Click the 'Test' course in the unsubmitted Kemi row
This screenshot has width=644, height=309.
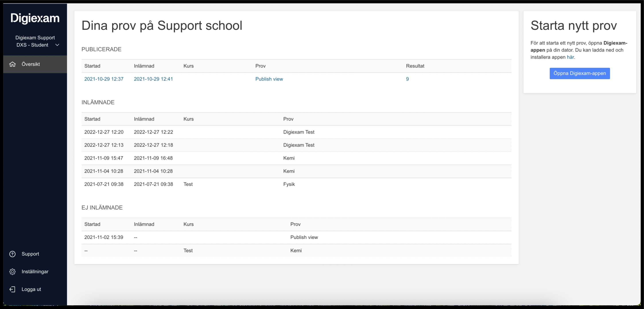coord(188,251)
